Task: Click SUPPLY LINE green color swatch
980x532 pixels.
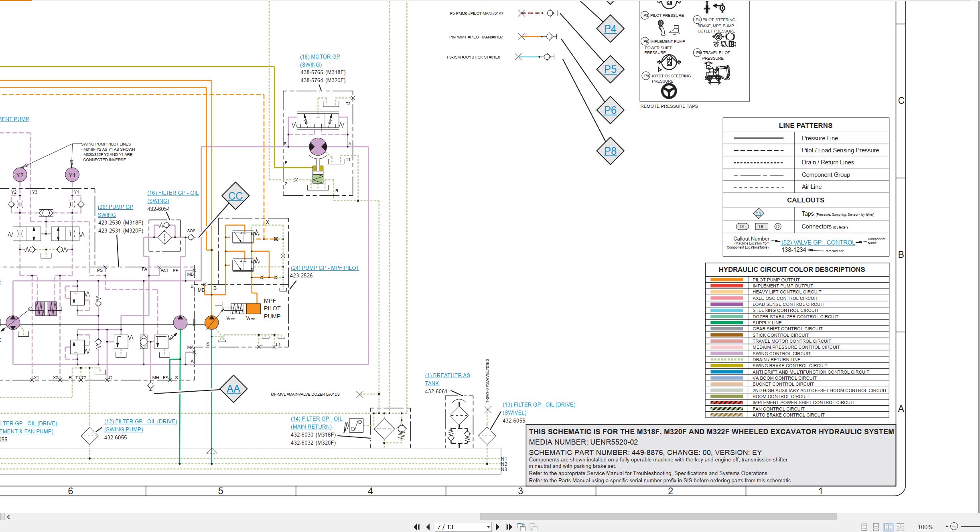Action: click(726, 323)
